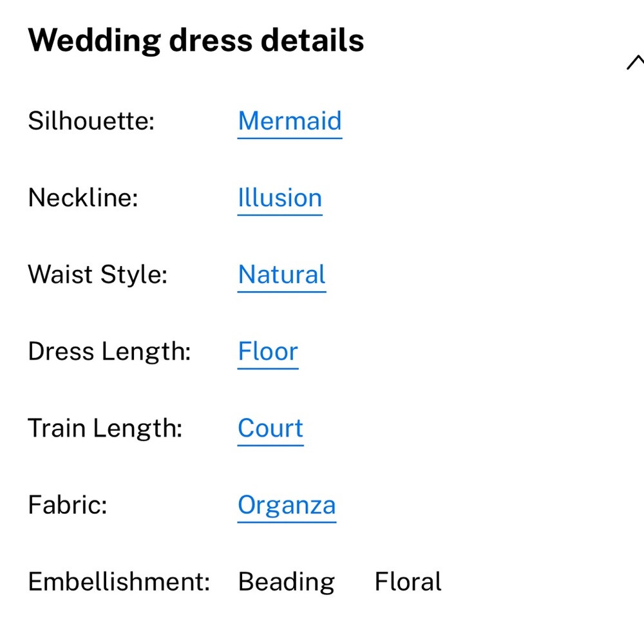Image resolution: width=644 pixels, height=644 pixels.
Task: Select the Floral embellishment text
Action: click(x=408, y=582)
